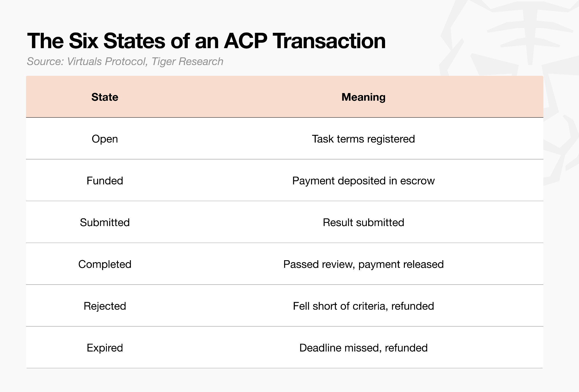Select the Submitted state cell
Image resolution: width=579 pixels, height=392 pixels.
coord(105,223)
